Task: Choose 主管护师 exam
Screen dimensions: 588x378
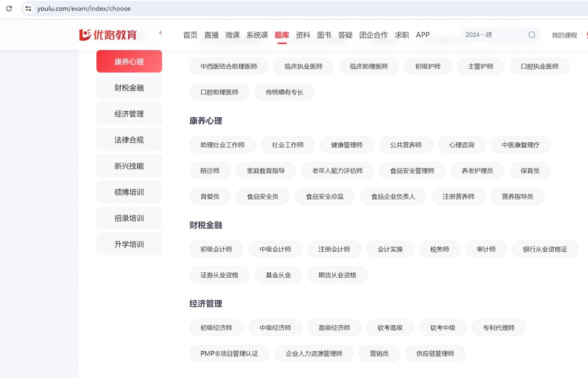Action: coord(481,66)
